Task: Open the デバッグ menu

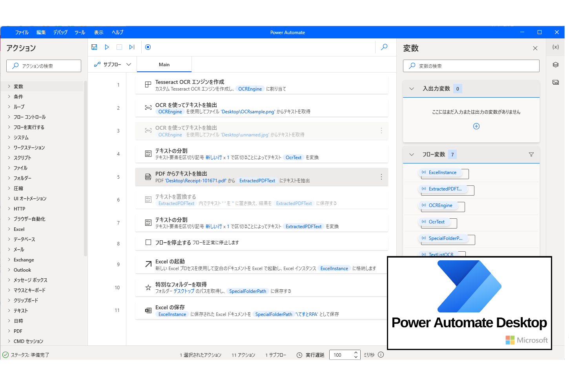Action: pos(60,33)
